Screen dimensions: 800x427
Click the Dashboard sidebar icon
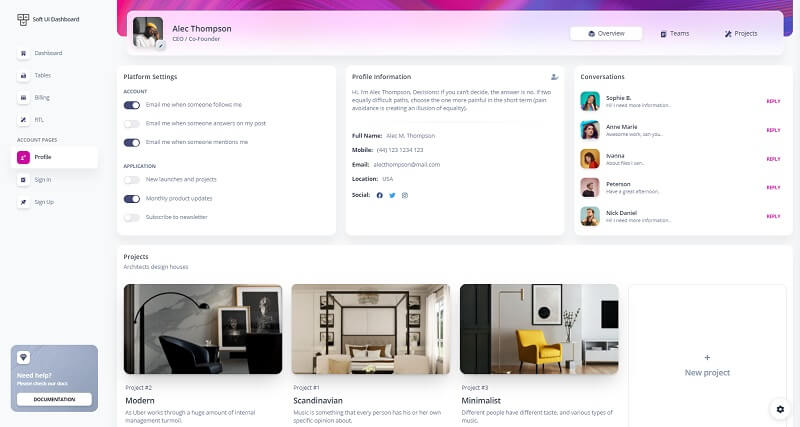[x=23, y=53]
